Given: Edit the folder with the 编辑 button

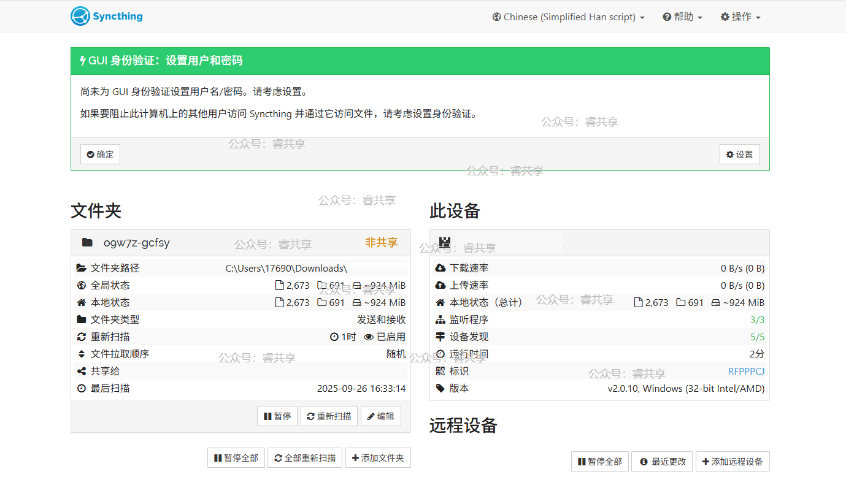Looking at the screenshot, I should point(381,416).
